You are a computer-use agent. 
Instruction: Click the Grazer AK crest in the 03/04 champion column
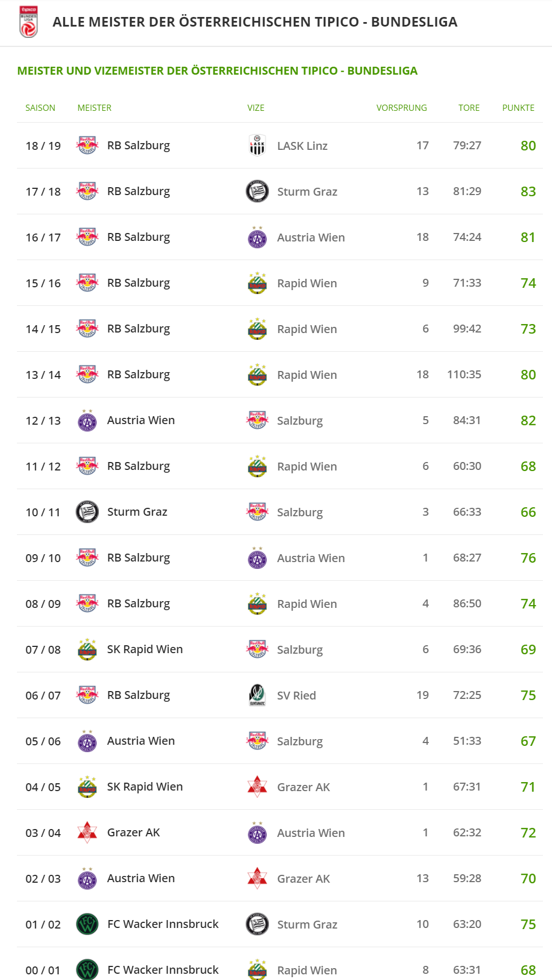point(87,832)
